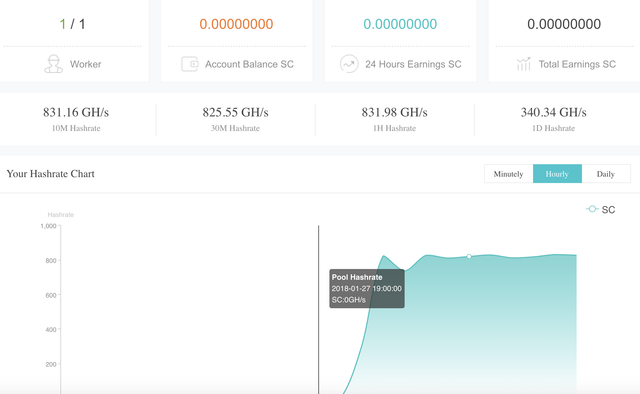This screenshot has width=640, height=394.
Task: Click the 600 y-axis tick label
Action: (51, 295)
